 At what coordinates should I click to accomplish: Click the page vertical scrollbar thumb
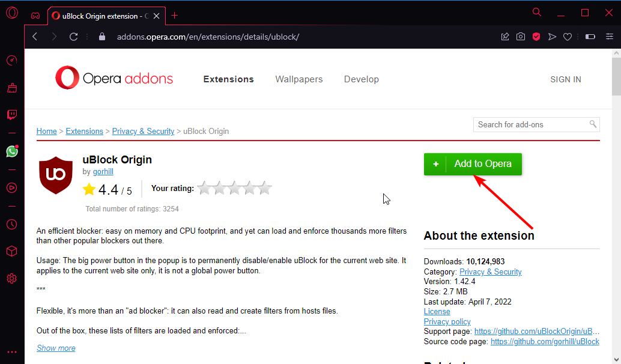pos(616,76)
